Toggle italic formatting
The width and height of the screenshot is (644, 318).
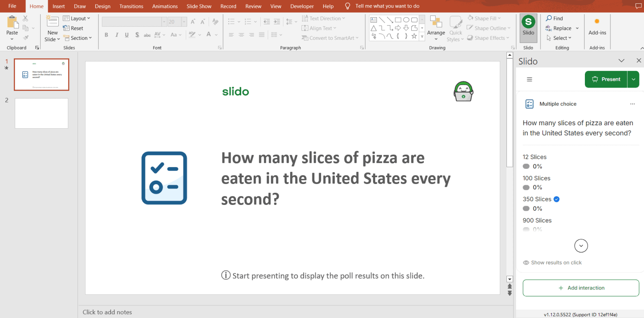pos(117,35)
